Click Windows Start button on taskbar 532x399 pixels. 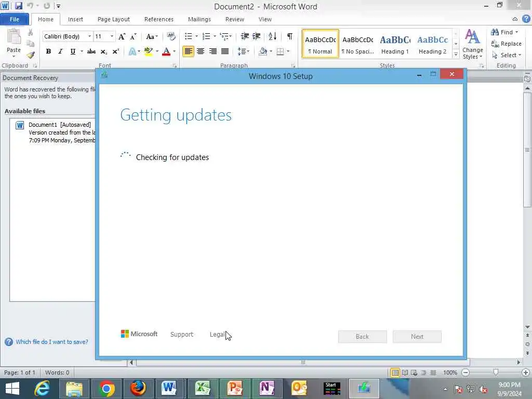point(12,389)
